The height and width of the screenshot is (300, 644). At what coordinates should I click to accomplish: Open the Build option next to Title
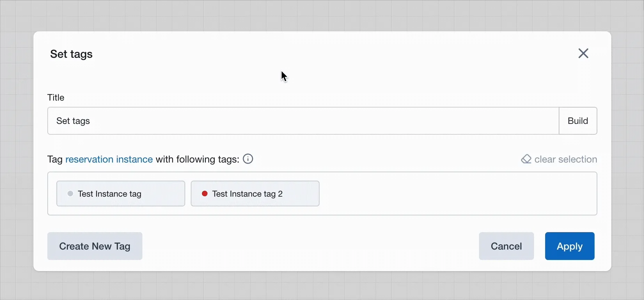(x=578, y=121)
